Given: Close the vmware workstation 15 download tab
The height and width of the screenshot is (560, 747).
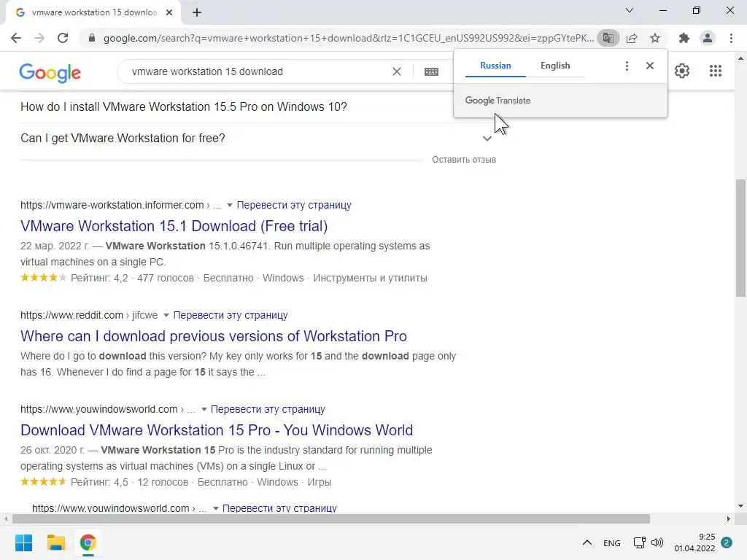Looking at the screenshot, I should coord(169,13).
